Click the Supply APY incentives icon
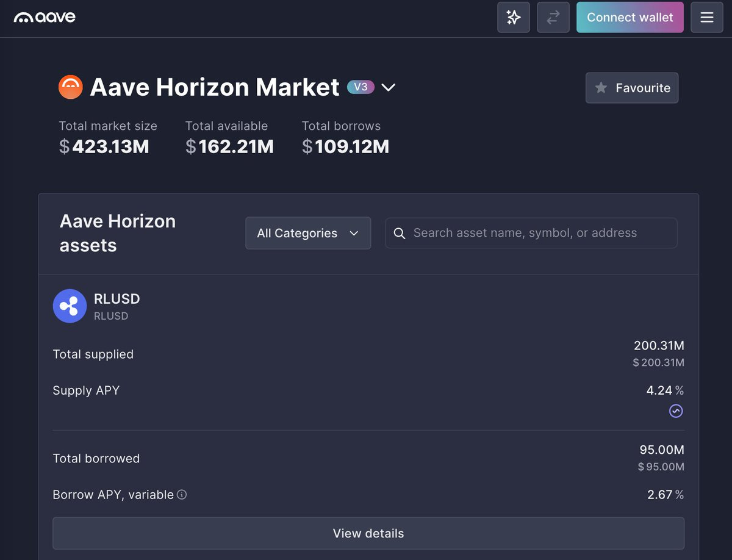Screen dimensions: 732x560 tap(676, 411)
